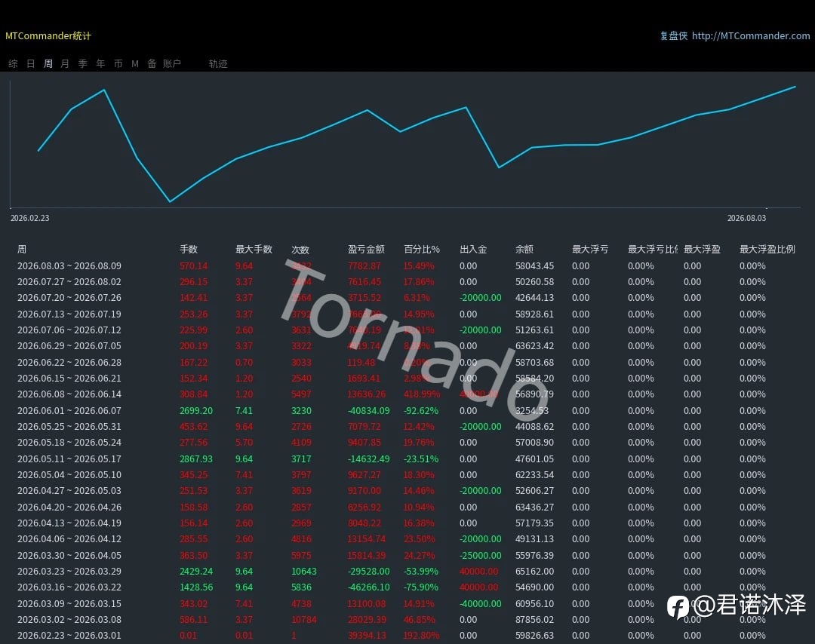Select the M tab
This screenshot has width=815, height=644.
(x=135, y=63)
